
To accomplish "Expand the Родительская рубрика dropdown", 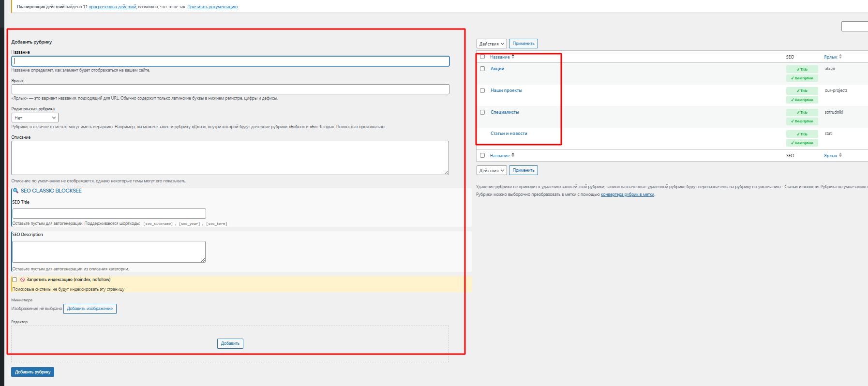I will (x=35, y=118).
